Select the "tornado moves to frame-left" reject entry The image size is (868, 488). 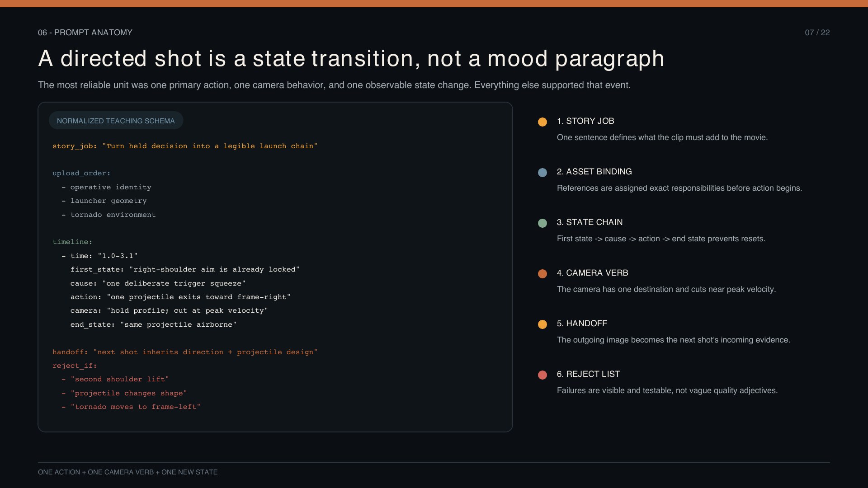click(135, 407)
